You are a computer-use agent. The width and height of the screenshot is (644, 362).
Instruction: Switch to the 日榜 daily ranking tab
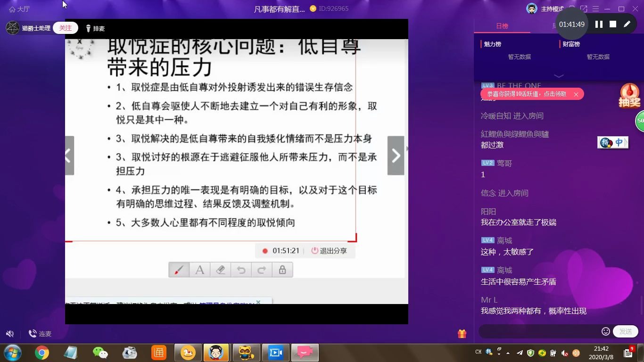coord(502,26)
